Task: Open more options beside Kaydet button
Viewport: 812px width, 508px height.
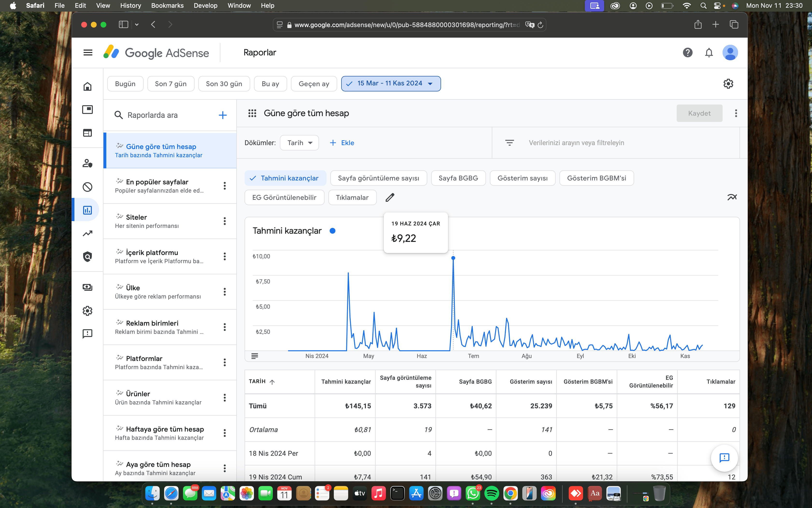Action: pyautogui.click(x=736, y=113)
